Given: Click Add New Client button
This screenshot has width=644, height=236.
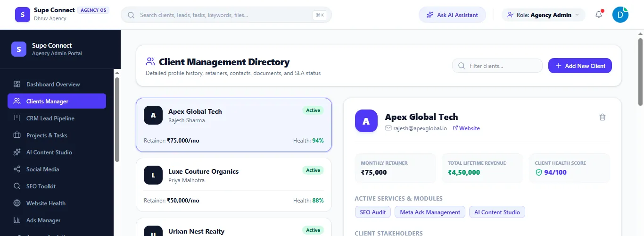Looking at the screenshot, I should 580,66.
